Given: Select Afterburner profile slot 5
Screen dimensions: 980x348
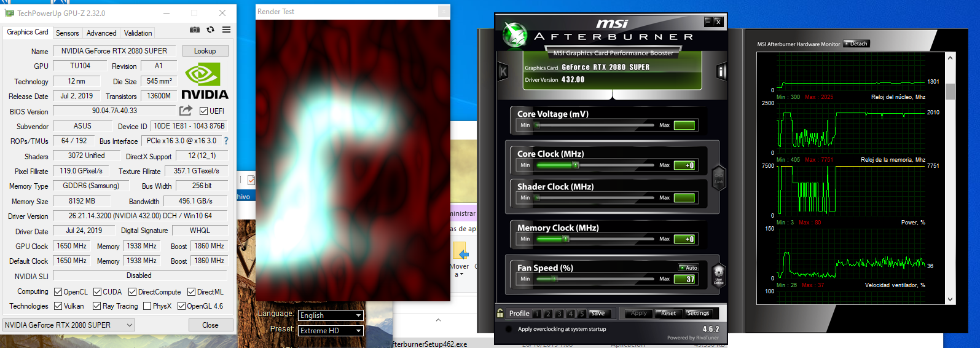Looking at the screenshot, I should (x=581, y=314).
